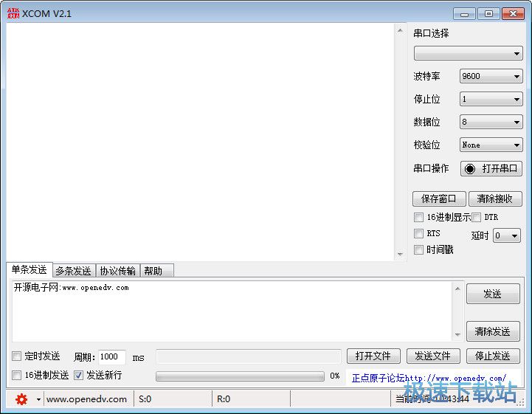Expand the 校验位 parity dropdown
This screenshot has height=414, width=532.
(x=491, y=145)
